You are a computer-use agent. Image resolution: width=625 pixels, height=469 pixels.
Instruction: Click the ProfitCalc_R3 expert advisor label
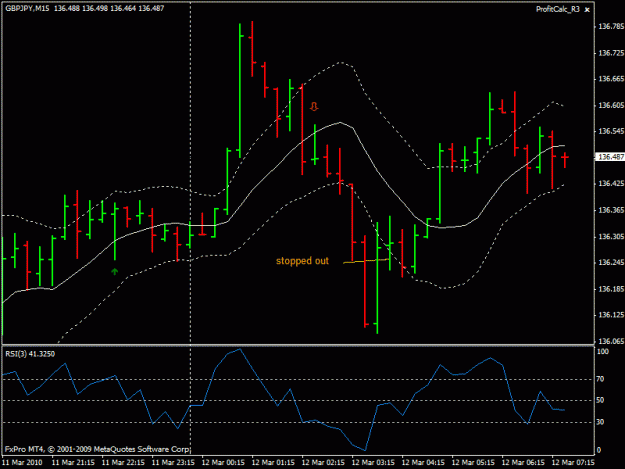(558, 9)
